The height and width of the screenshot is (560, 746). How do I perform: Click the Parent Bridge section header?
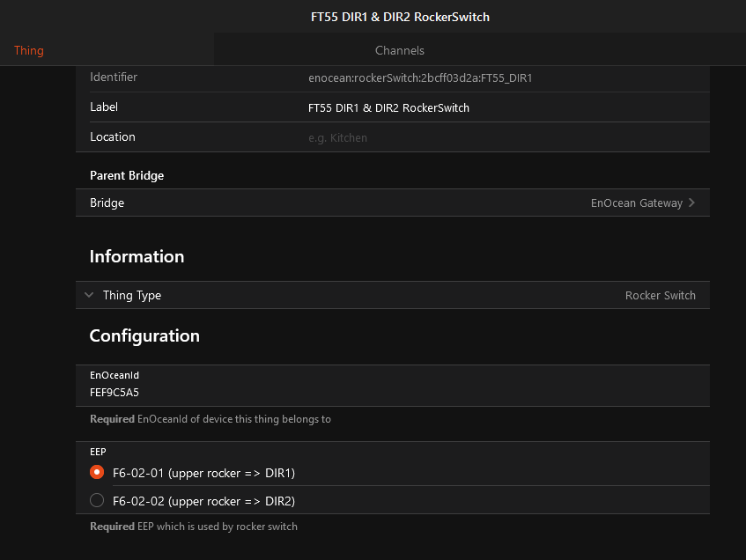[x=127, y=175]
